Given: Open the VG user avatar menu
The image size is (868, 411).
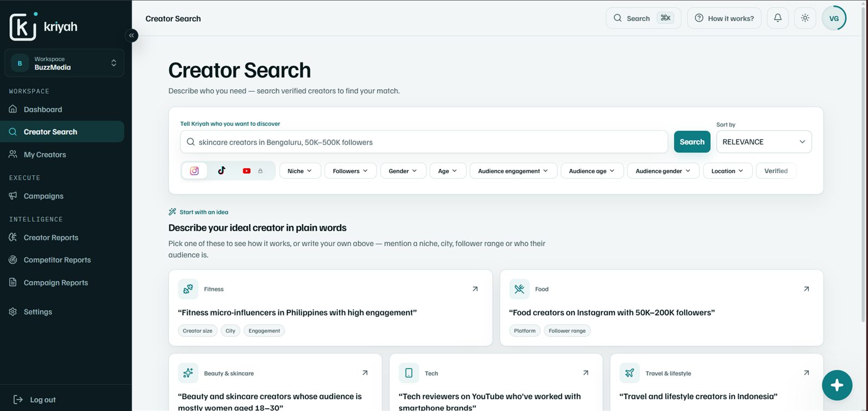Looking at the screenshot, I should coord(834,18).
